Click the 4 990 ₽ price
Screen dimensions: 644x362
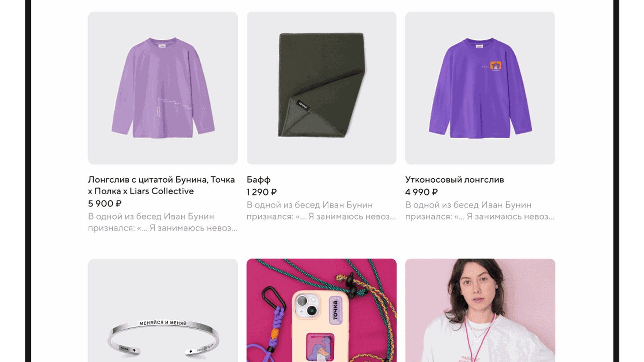pyautogui.click(x=421, y=192)
